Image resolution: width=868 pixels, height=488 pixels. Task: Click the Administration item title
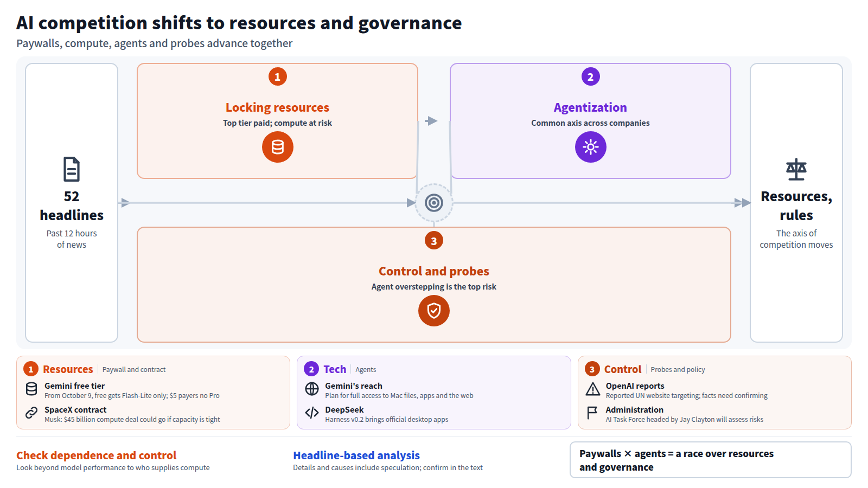(x=635, y=410)
